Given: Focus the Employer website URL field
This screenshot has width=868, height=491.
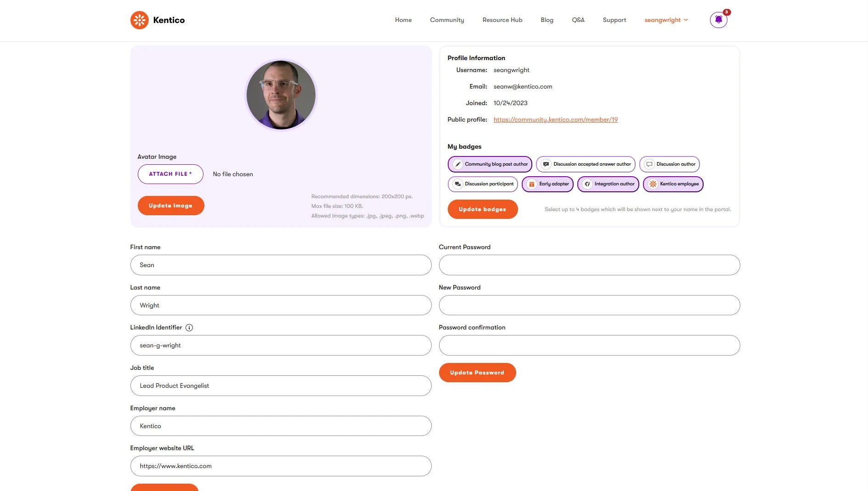Looking at the screenshot, I should click(281, 466).
